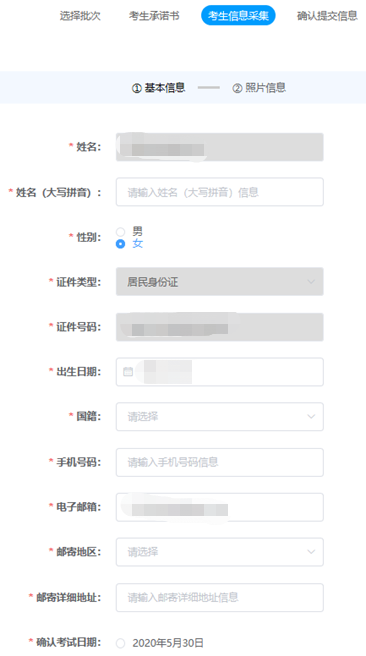Go to the 考生承诺书 step tab

tap(154, 16)
